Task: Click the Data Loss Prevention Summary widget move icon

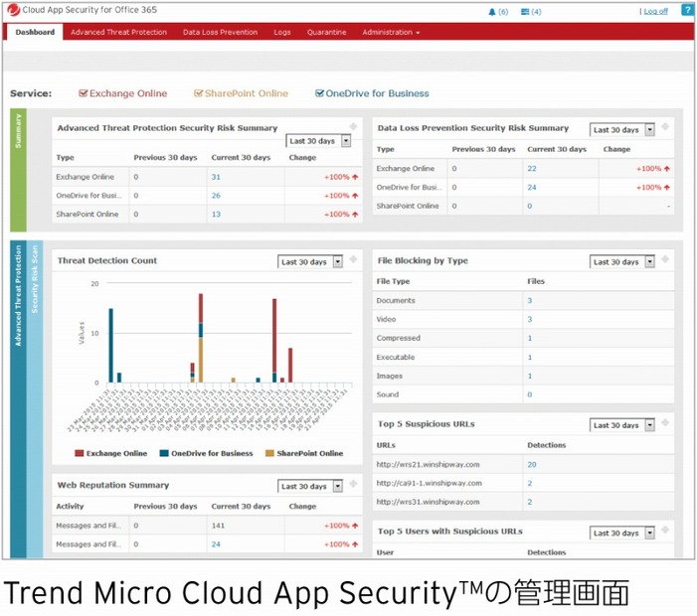Action: pos(665,126)
